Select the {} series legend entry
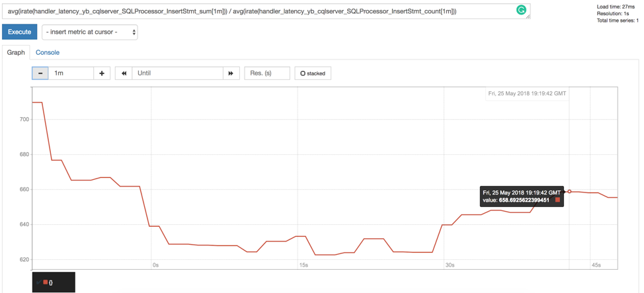Viewport: 644px width, 293px height. tap(51, 282)
